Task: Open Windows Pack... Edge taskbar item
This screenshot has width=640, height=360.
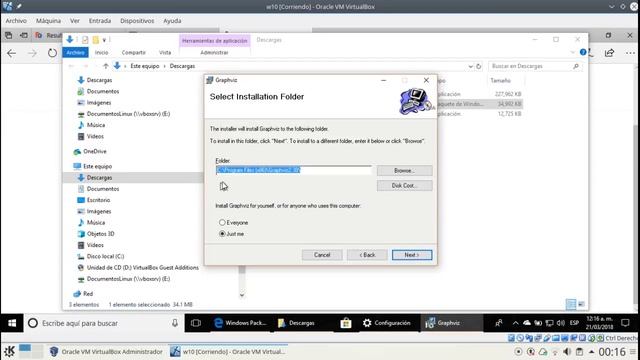Action: click(240, 323)
